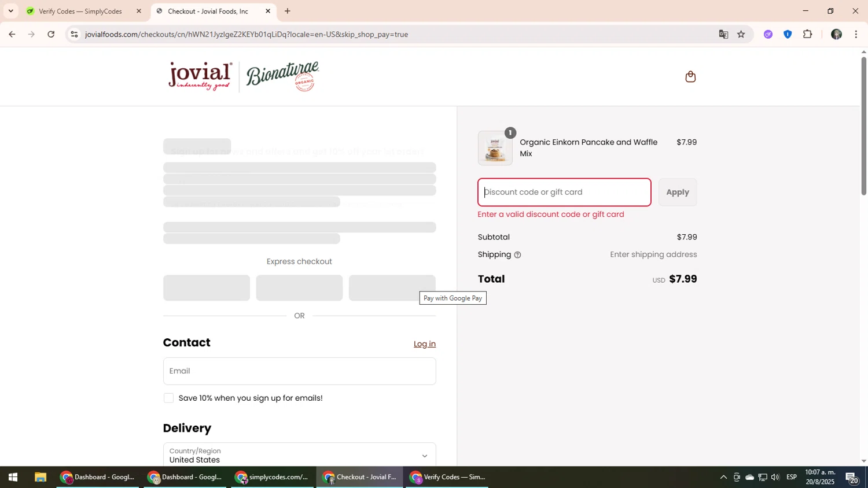Open File Explorer from taskbar
This screenshot has width=868, height=488.
(x=40, y=478)
